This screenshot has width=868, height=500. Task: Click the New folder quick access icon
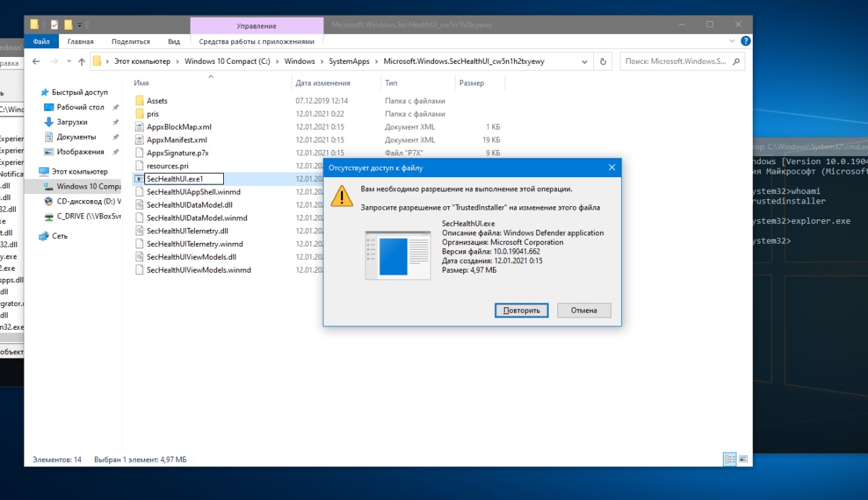click(68, 24)
